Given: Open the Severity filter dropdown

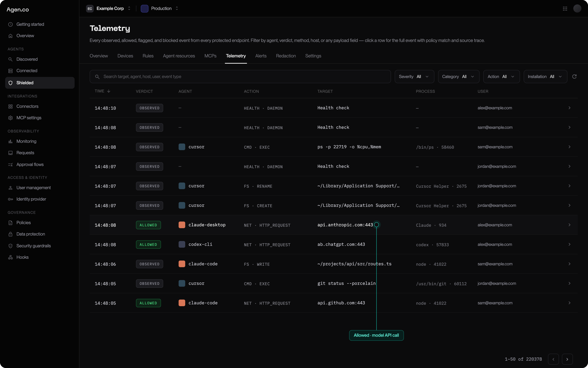Looking at the screenshot, I should click(414, 77).
